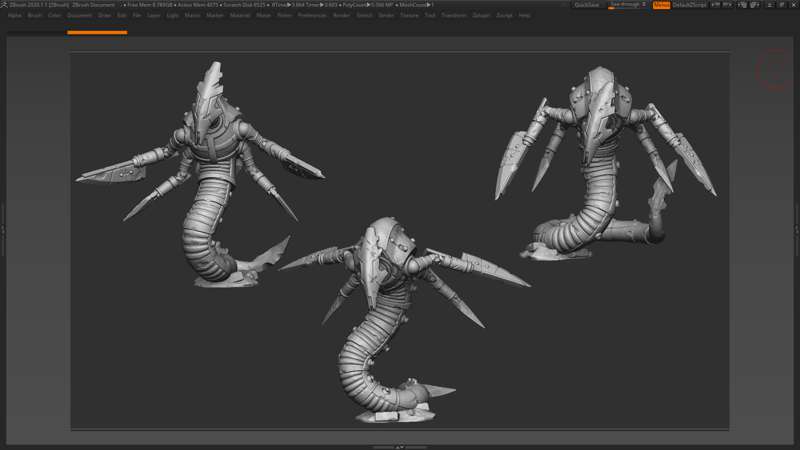Open the Light menu
This screenshot has width=800, height=450.
point(172,16)
